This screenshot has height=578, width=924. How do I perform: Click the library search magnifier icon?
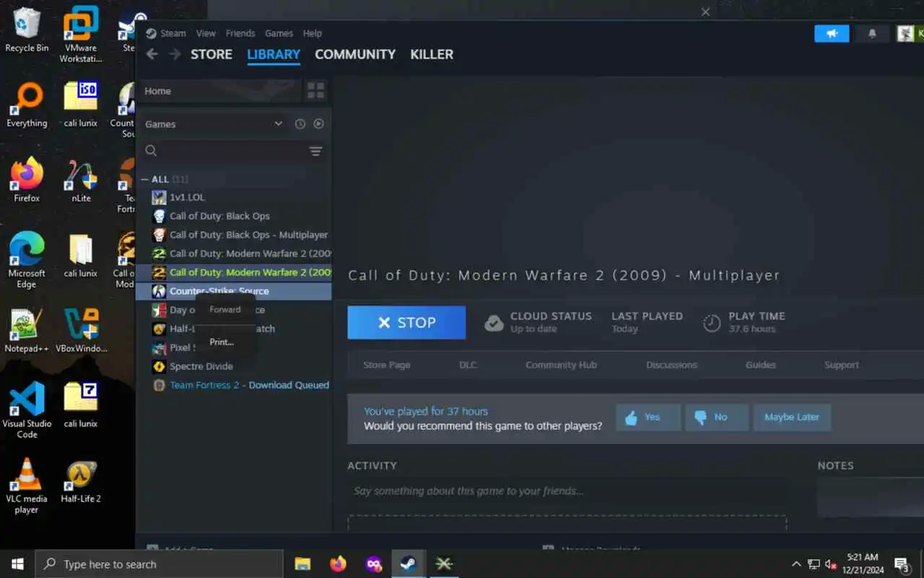click(x=151, y=151)
